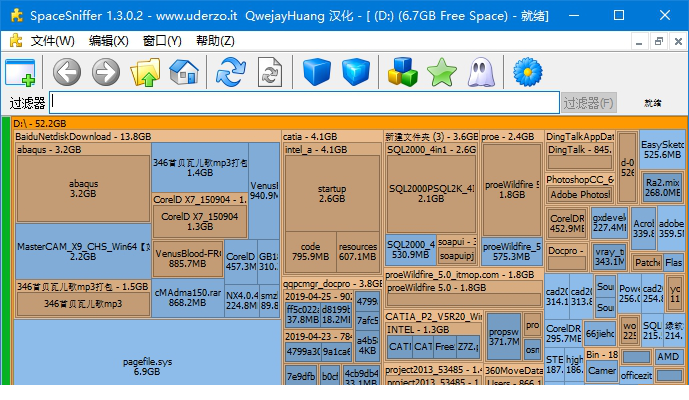Select the gxdevel 227.4MB block
The image size is (689, 400).
point(609,222)
